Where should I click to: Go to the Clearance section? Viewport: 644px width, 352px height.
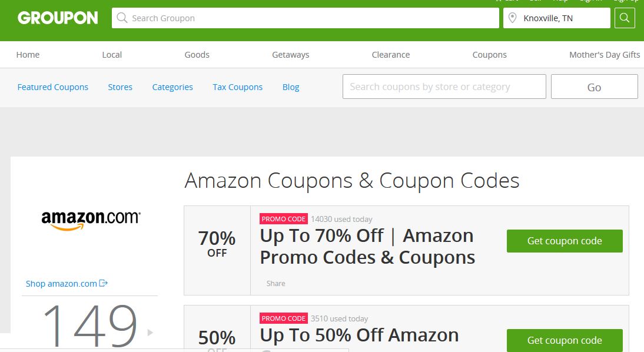[391, 55]
